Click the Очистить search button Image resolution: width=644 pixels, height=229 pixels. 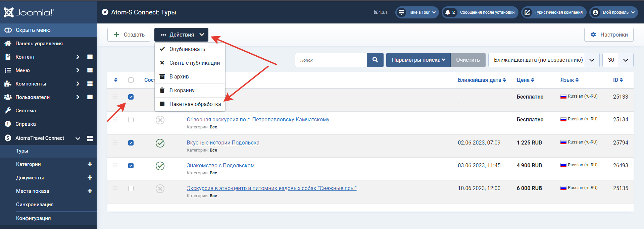[468, 60]
